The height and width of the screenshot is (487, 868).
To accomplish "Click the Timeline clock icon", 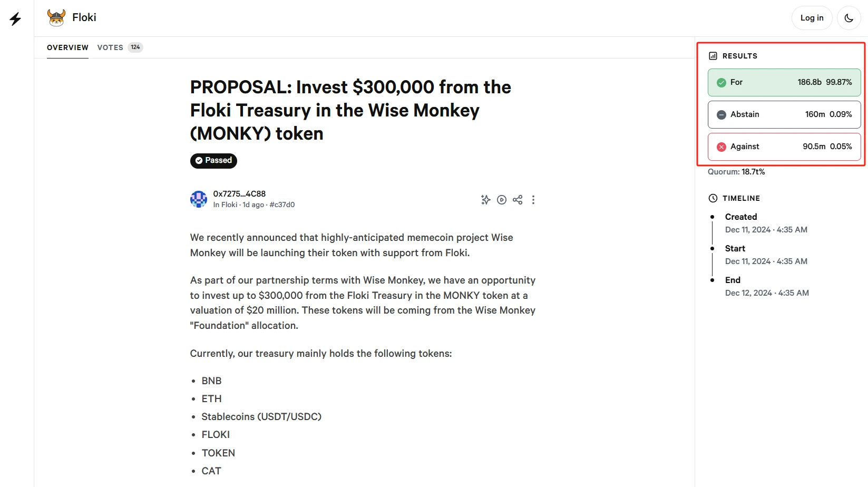I will [713, 198].
